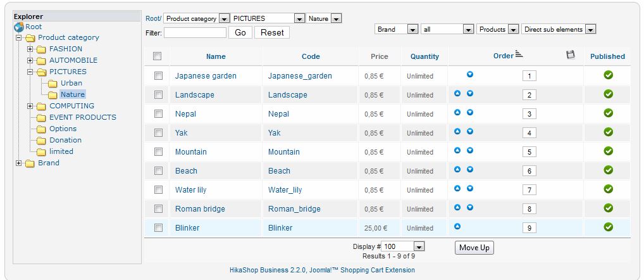The width and height of the screenshot is (644, 280).
Task: Check the Water lily row checkbox
Action: pyautogui.click(x=159, y=189)
